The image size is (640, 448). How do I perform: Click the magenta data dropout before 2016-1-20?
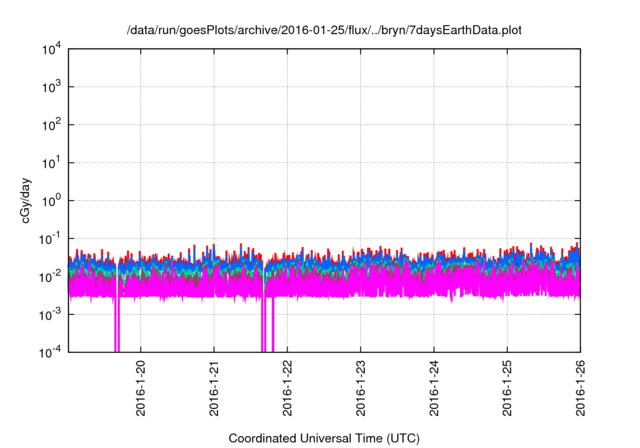(117, 324)
